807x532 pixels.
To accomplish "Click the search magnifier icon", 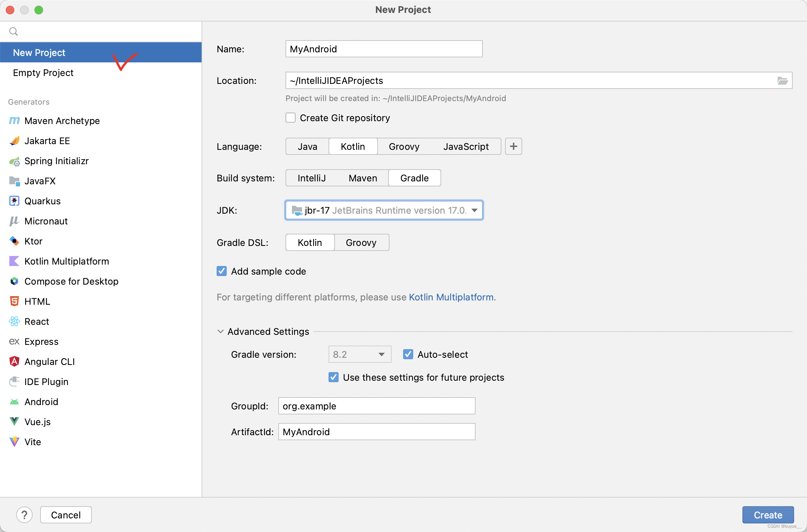I will (14, 32).
